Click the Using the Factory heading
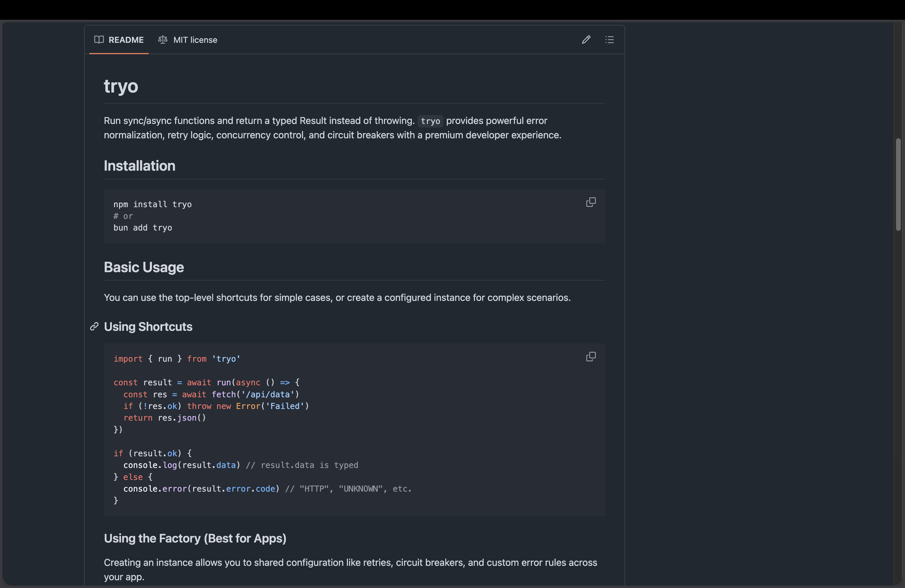The image size is (905, 588). 195,538
